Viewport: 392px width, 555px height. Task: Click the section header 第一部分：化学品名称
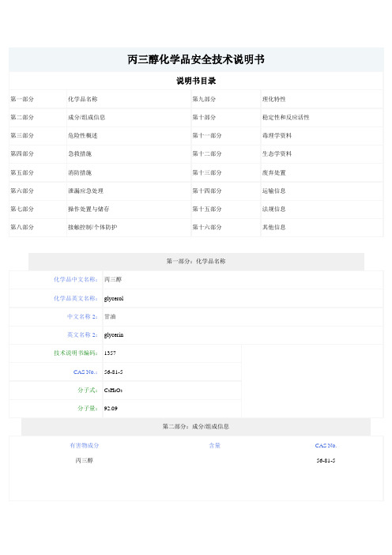[196, 261]
